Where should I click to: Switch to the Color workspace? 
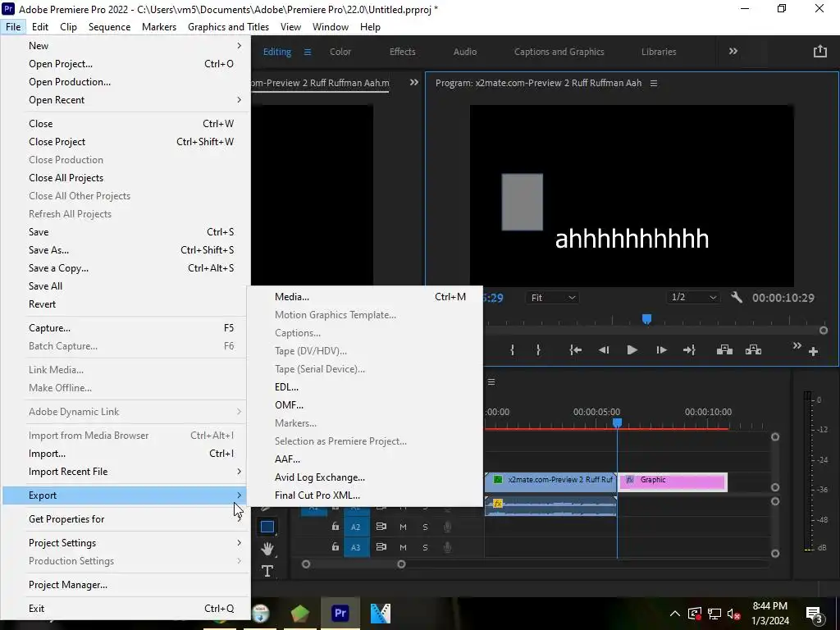(340, 52)
